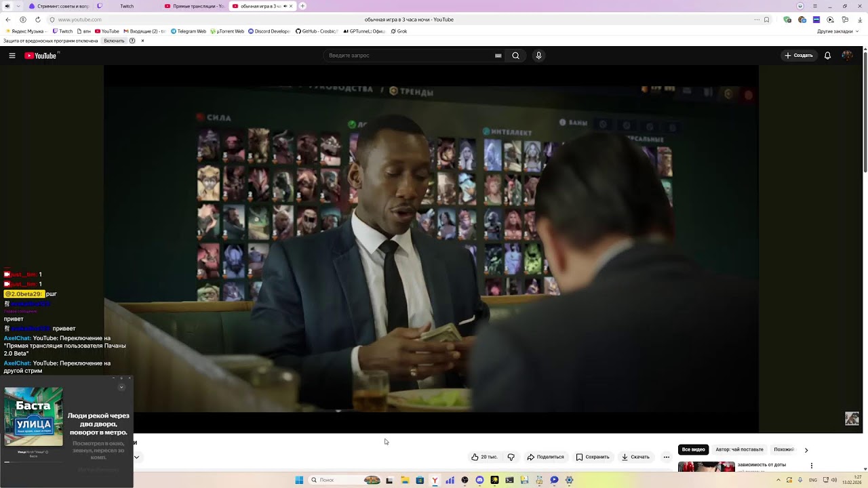Open the more actions three-dot menu
Viewport: 868px width, 488px height.
[667, 457]
